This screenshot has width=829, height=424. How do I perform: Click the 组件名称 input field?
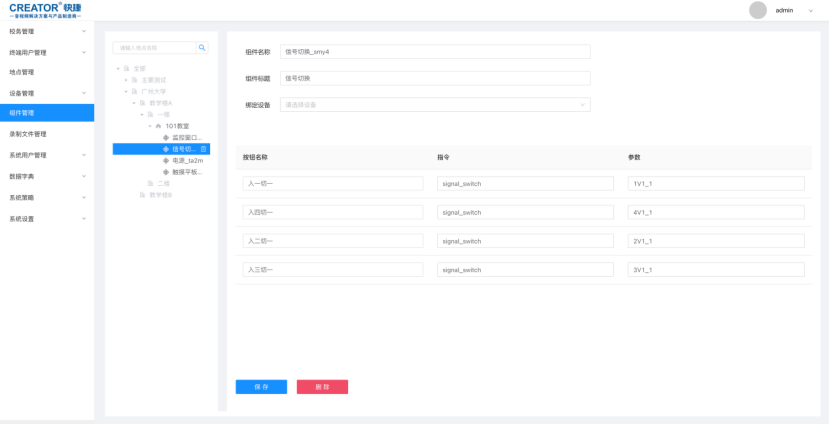point(436,52)
